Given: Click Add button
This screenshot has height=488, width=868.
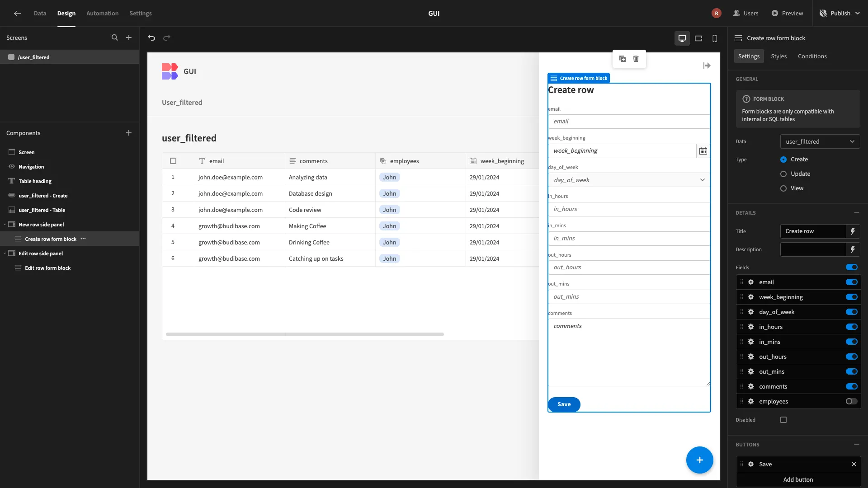Looking at the screenshot, I should 798,479.
